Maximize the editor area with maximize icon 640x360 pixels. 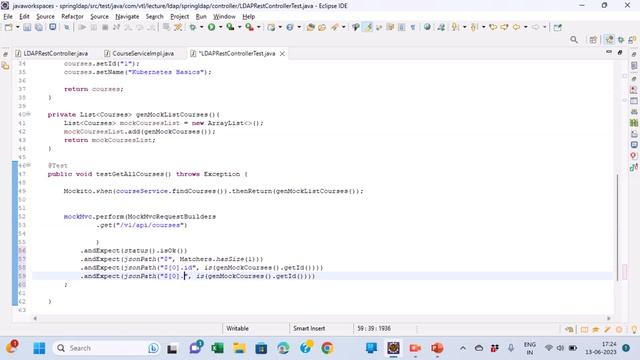click(620, 52)
